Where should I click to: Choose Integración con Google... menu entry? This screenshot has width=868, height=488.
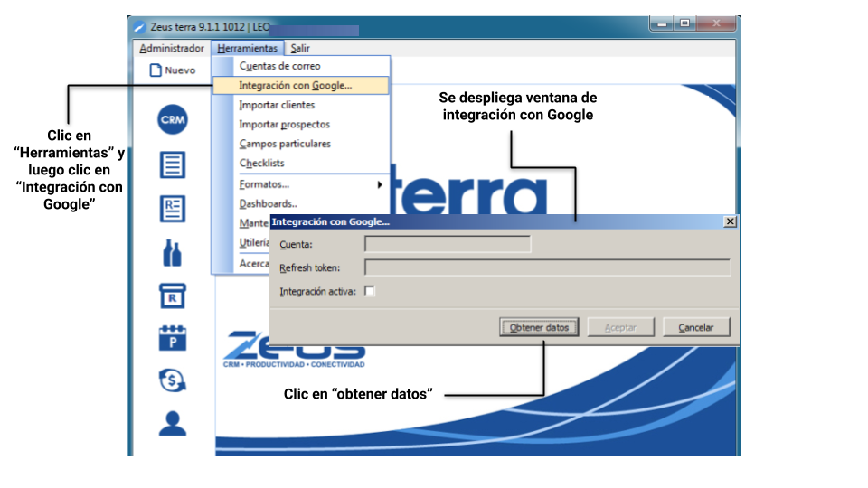tap(301, 85)
